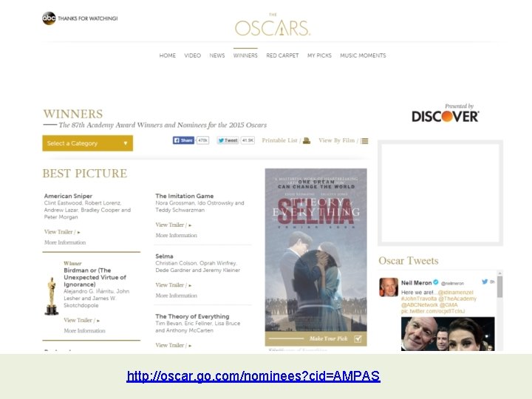Viewport: 532px width, 399px height.
Task: Open the pic.twitter.com link in tweet
Action: (433, 311)
